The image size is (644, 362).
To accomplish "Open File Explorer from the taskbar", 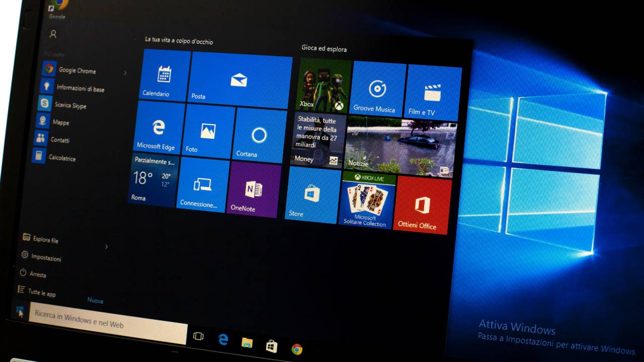I will [x=247, y=343].
